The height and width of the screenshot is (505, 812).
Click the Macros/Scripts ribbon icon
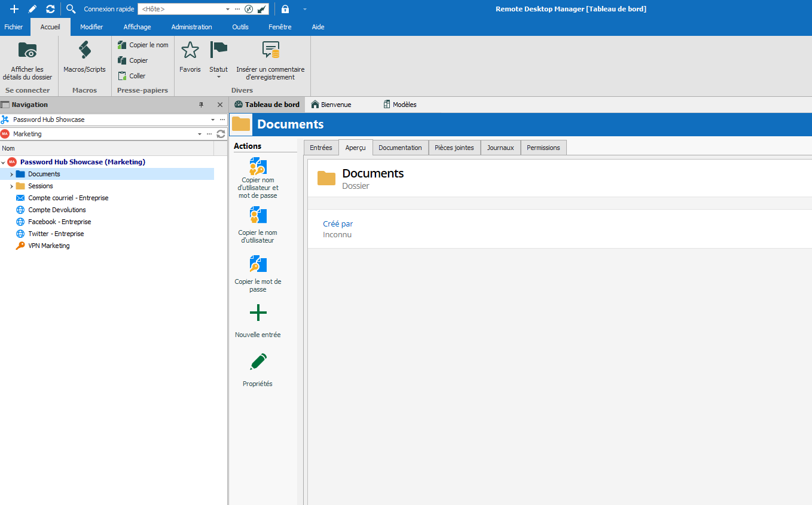pyautogui.click(x=84, y=51)
